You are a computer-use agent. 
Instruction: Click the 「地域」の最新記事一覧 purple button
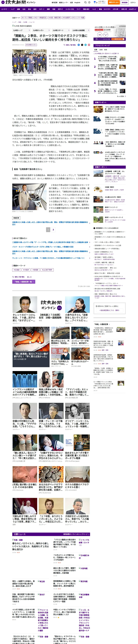[x=24, y=282]
